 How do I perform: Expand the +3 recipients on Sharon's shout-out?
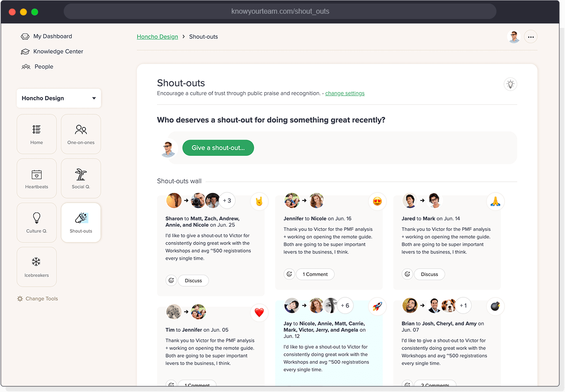point(227,200)
